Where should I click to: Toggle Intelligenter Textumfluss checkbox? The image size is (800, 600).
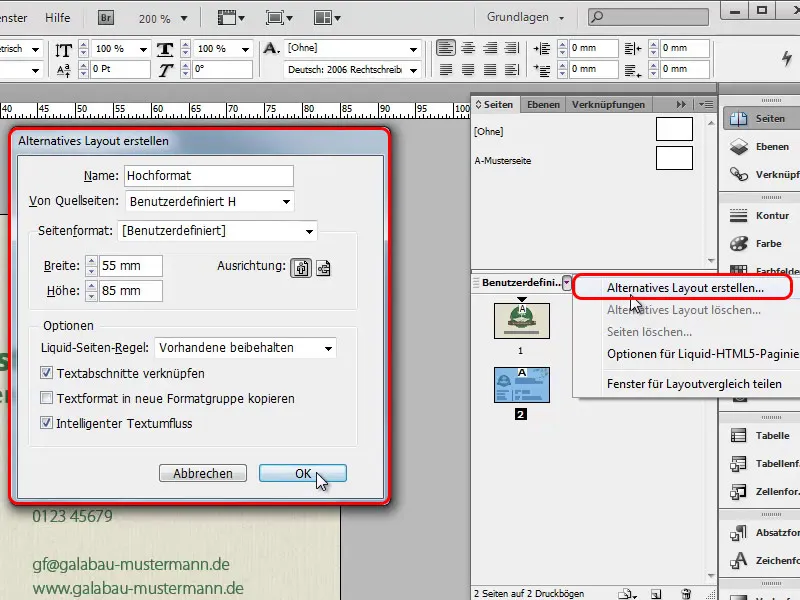(46, 422)
